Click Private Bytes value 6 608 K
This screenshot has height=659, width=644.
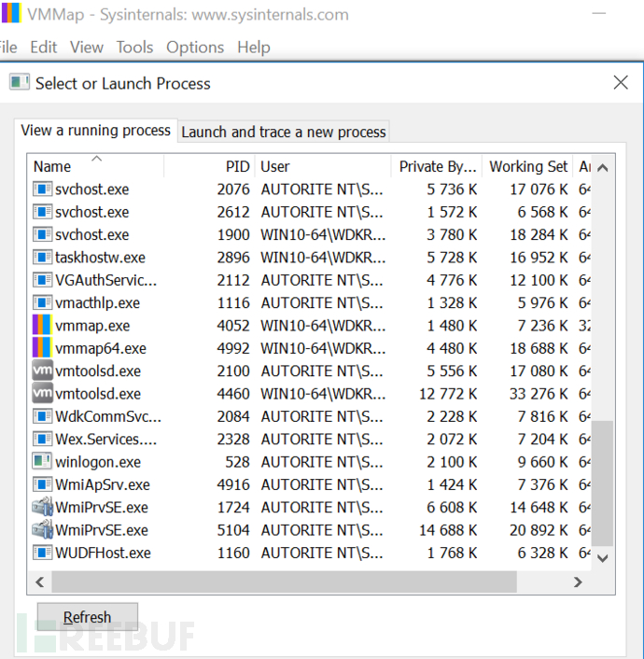[452, 507]
